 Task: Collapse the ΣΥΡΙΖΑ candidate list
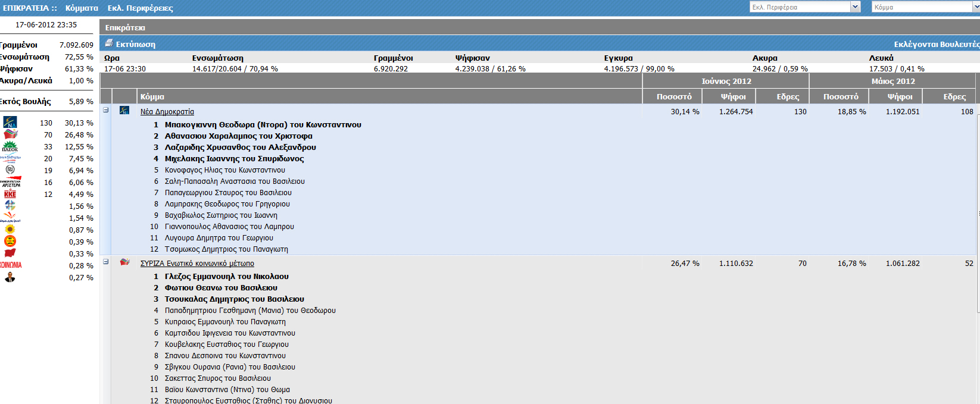pos(106,262)
